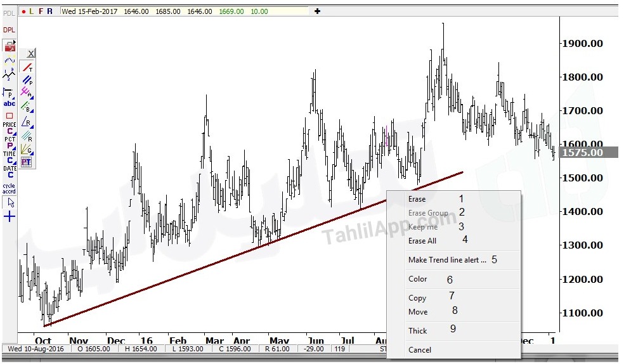Viewport: 624px width, 364px height.
Task: Select the abc text tool
Action: click(9, 104)
